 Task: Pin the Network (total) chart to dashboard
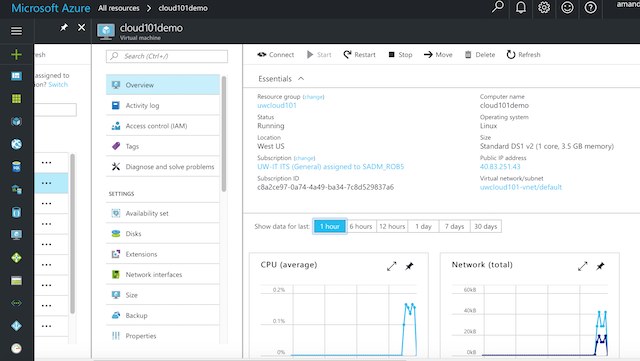(600, 266)
